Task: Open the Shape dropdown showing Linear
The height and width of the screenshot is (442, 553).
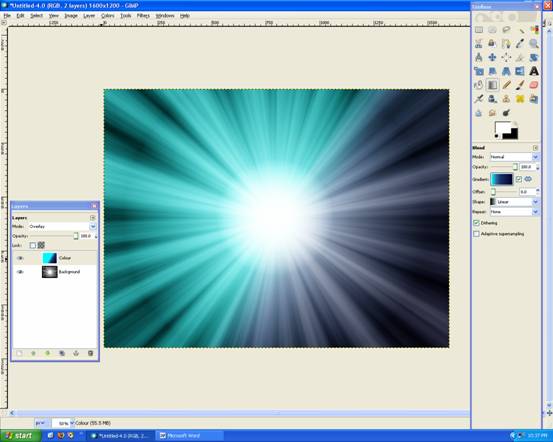Action: [x=514, y=202]
